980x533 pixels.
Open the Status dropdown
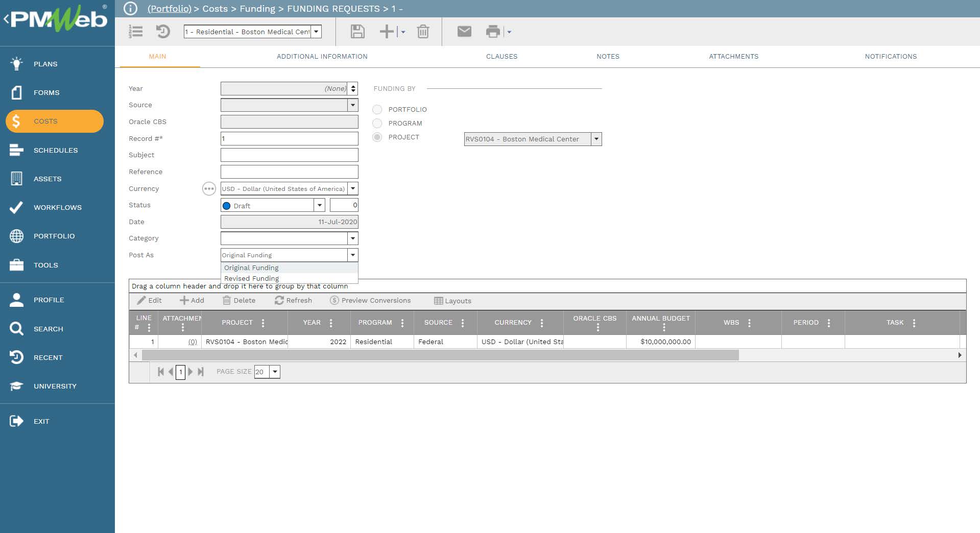pos(320,205)
